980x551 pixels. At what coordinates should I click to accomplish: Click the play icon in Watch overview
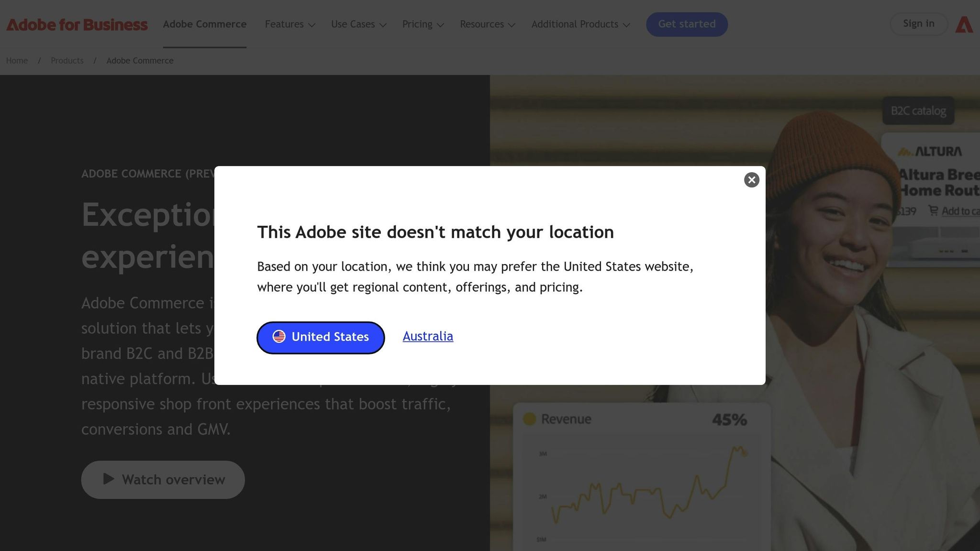pyautogui.click(x=109, y=479)
